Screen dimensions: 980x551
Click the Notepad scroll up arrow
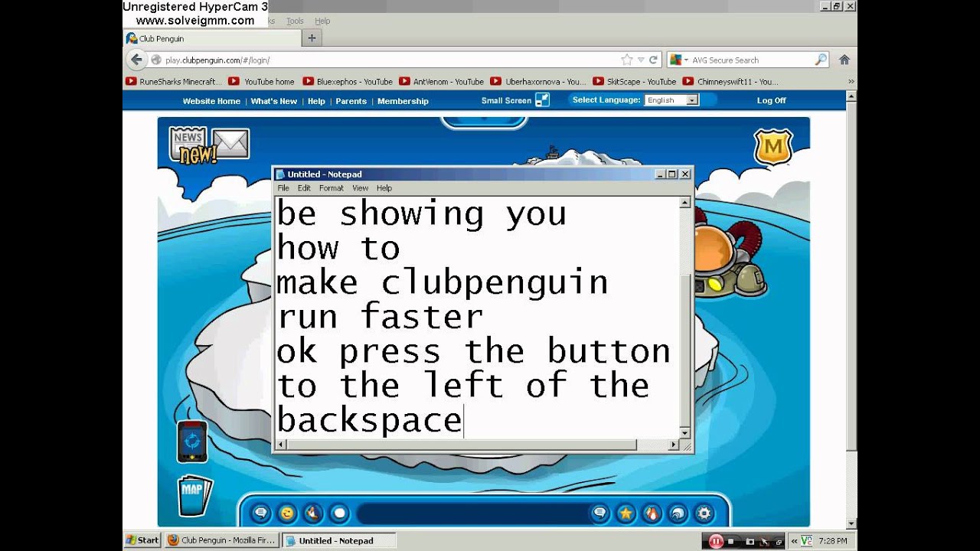point(684,203)
